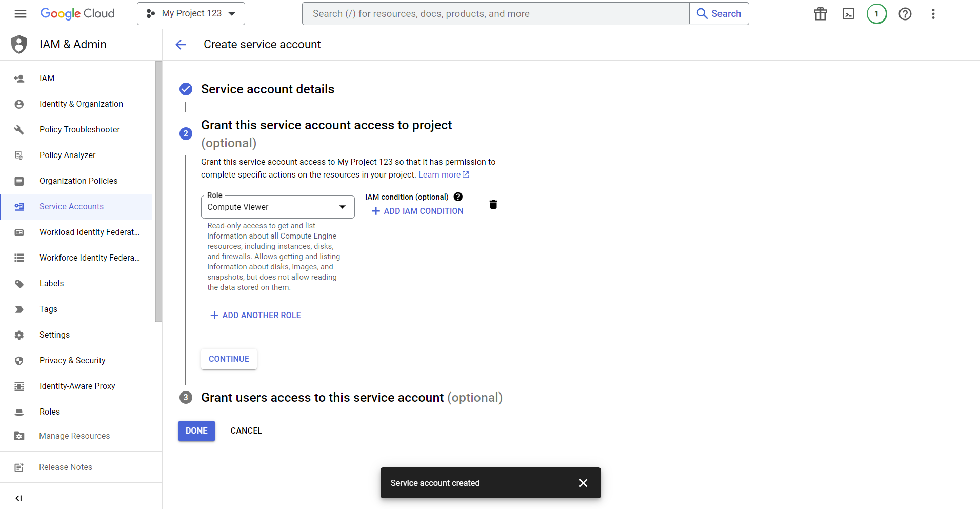Click the Roles hat icon
This screenshot has height=509, width=980.
click(19, 412)
